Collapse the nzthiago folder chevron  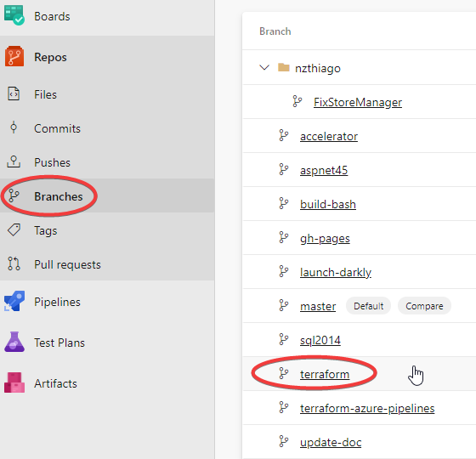264,67
